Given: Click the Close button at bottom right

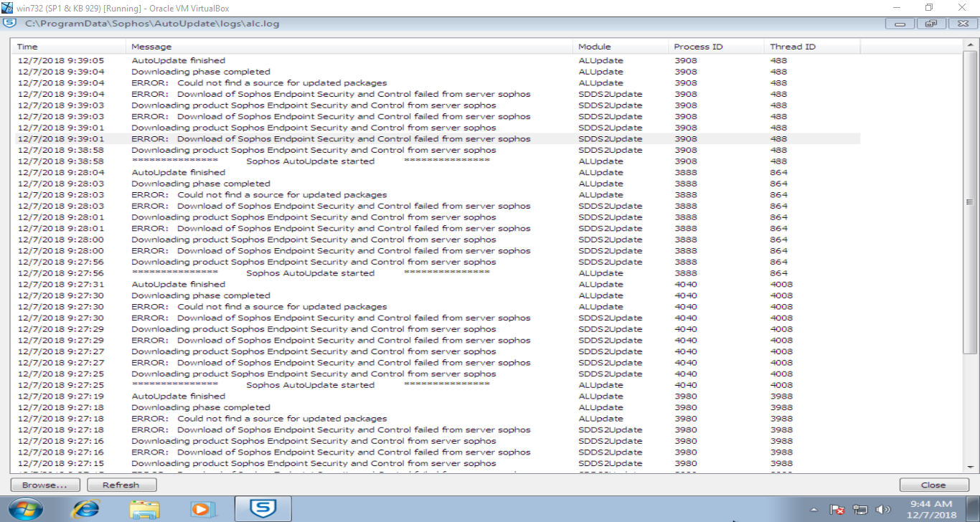Looking at the screenshot, I should coord(933,485).
